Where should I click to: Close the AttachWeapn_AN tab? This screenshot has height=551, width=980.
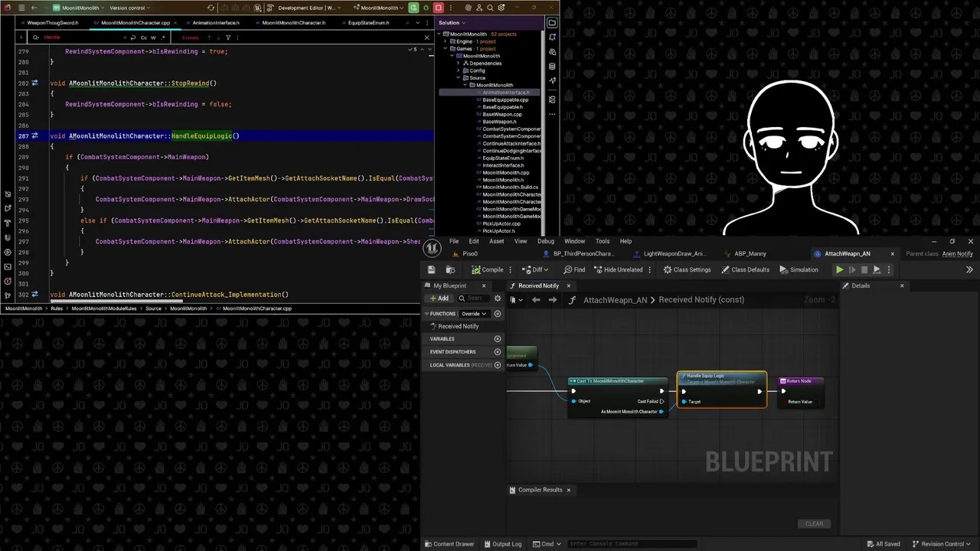click(x=892, y=253)
